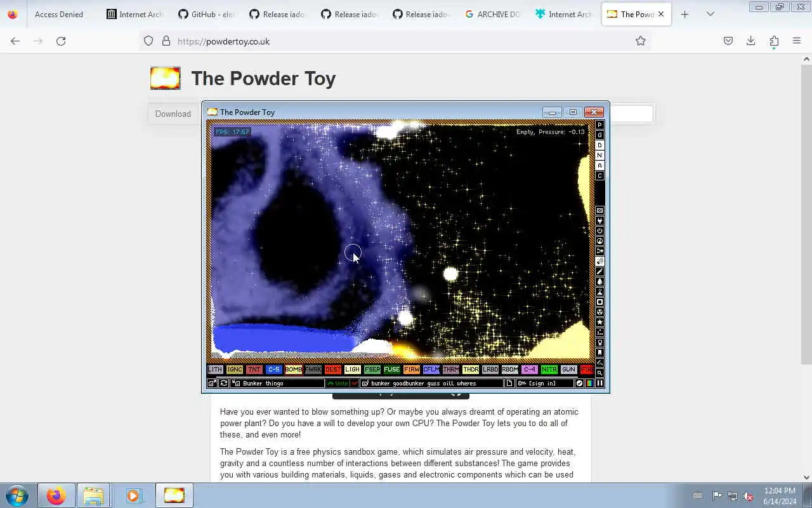812x508 pixels.
Task: Open the Liquids category droplet icon
Action: click(x=599, y=281)
